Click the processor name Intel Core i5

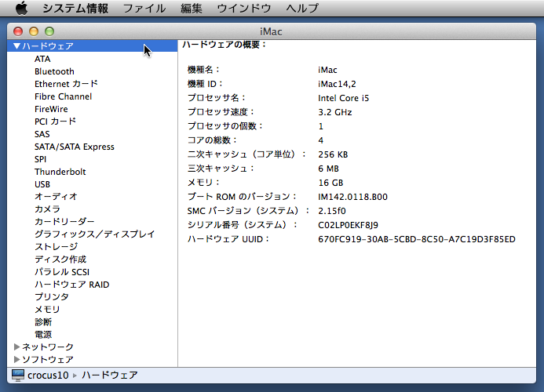click(x=344, y=98)
